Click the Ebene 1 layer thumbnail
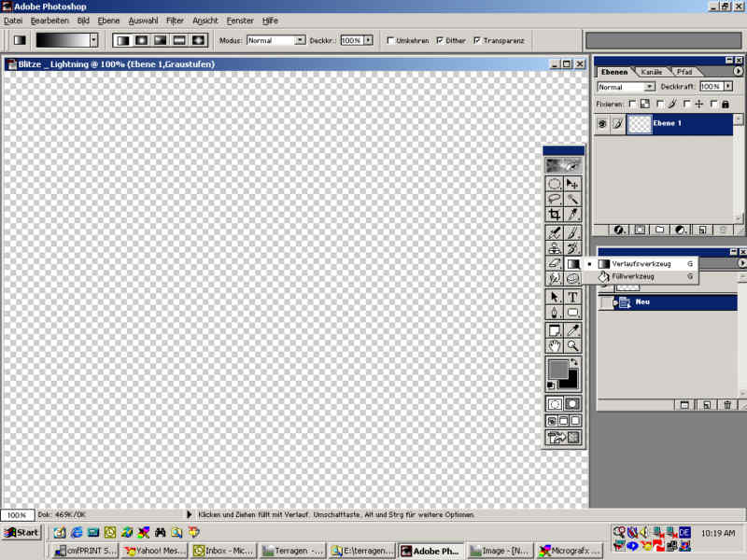 (639, 124)
